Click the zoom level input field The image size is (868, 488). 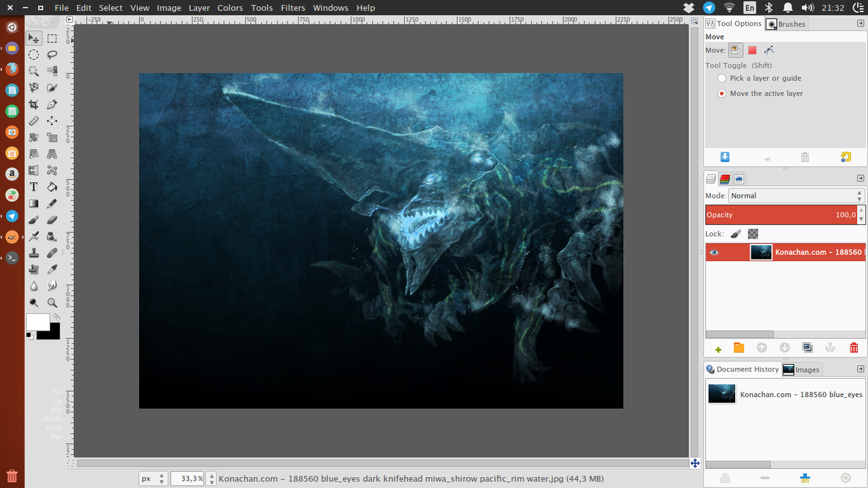[188, 479]
